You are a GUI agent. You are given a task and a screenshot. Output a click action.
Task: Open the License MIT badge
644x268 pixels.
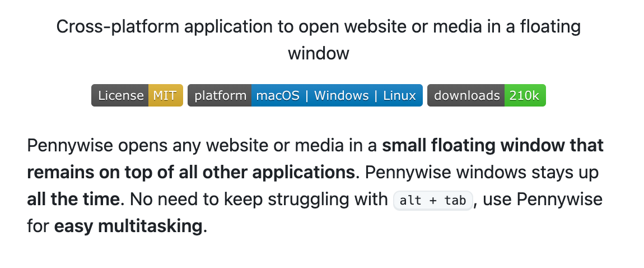coord(137,95)
